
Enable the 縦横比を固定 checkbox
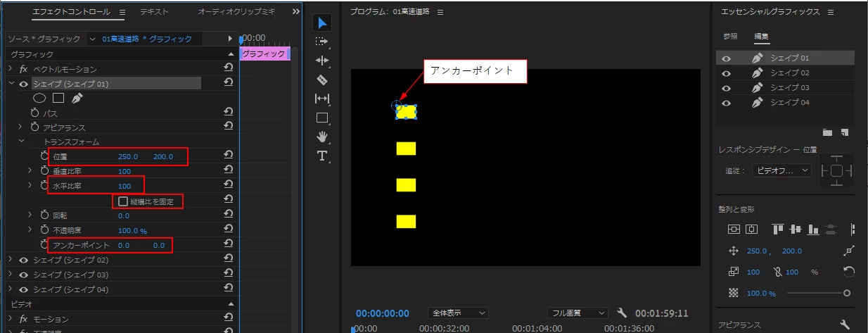(x=124, y=201)
